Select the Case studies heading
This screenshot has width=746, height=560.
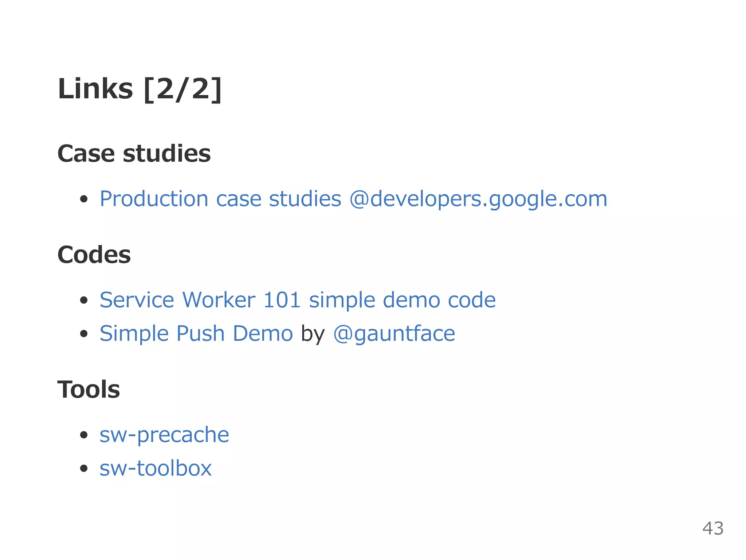pos(134,154)
